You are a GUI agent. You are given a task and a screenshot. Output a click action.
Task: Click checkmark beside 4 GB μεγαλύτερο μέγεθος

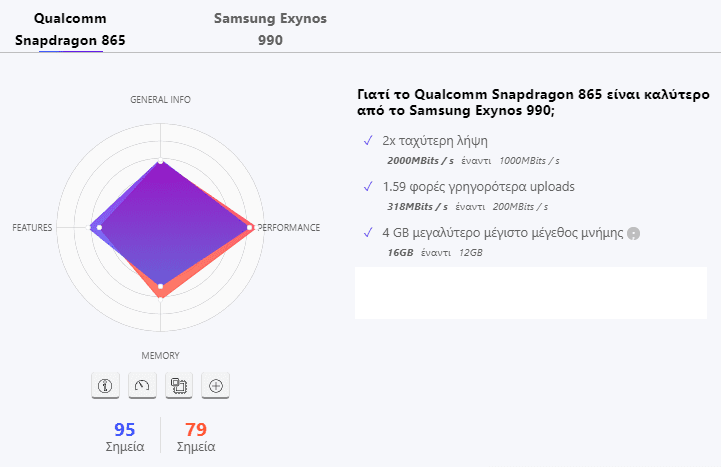click(368, 233)
